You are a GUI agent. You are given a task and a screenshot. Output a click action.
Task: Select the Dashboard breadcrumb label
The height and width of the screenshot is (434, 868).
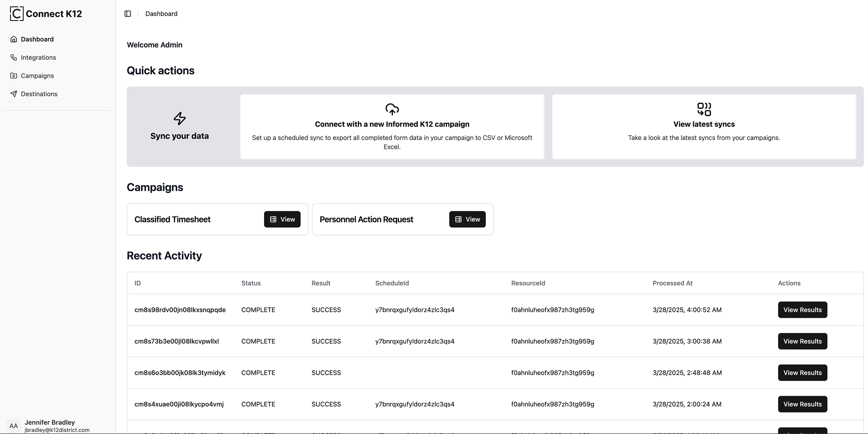pos(161,14)
